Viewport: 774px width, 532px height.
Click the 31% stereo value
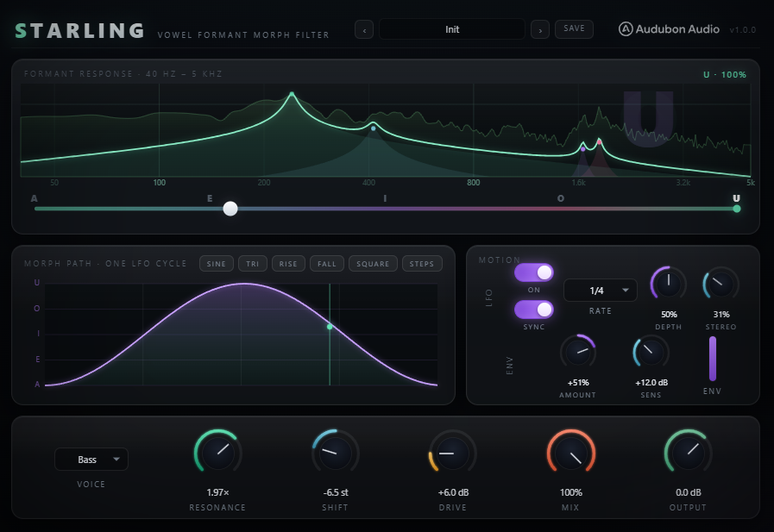coord(721,314)
